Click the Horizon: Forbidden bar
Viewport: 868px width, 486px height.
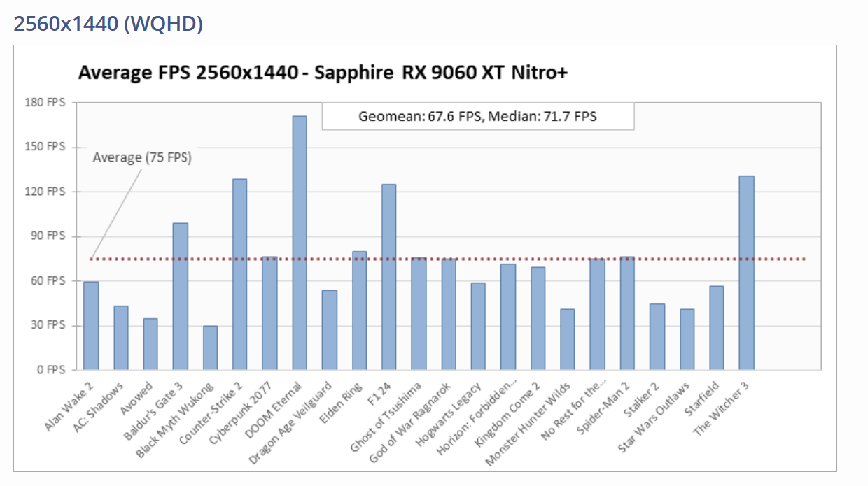(x=508, y=317)
